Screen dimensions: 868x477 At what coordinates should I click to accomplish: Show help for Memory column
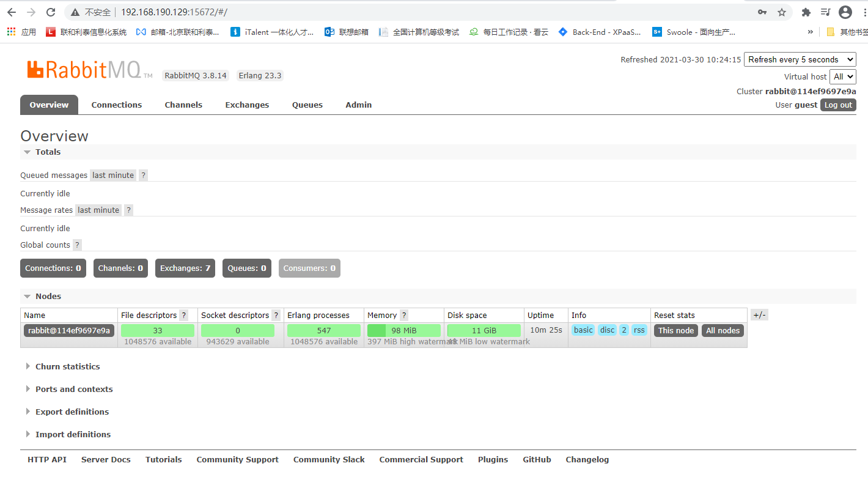click(x=404, y=316)
